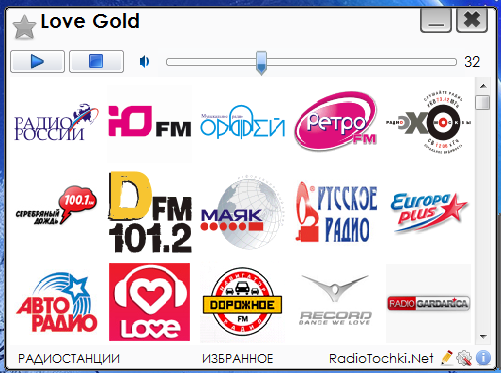Image resolution: width=501 pixels, height=373 pixels.
Task: Click the pencil edit icon
Action: click(447, 358)
